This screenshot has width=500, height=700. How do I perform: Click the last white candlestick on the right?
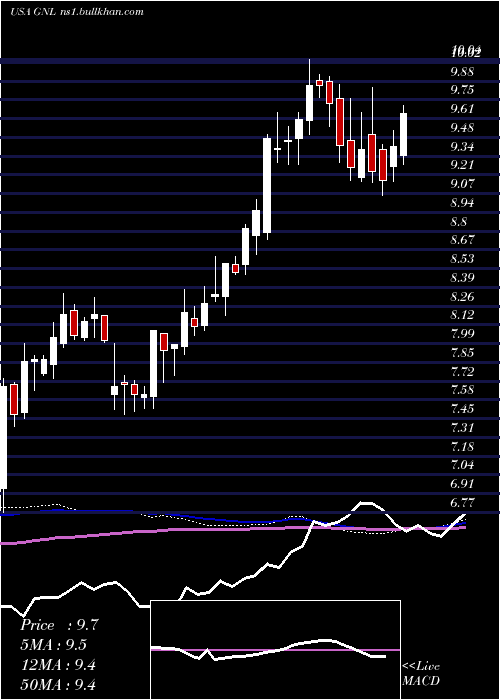[x=403, y=135]
